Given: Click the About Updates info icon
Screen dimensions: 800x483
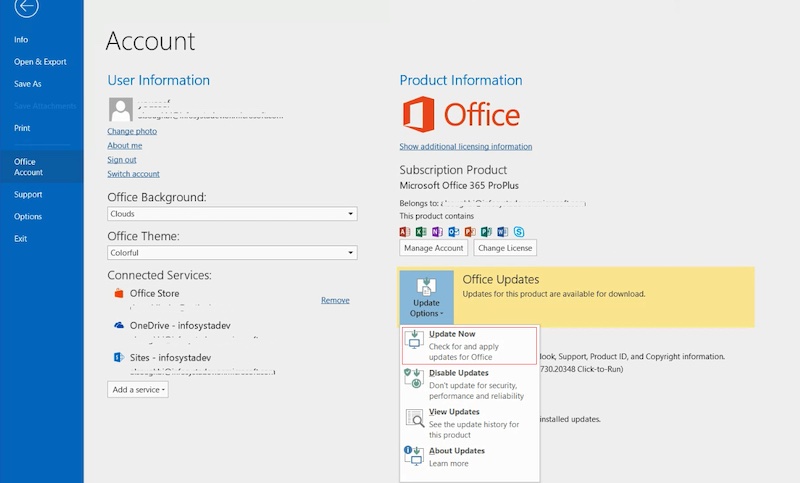Looking at the screenshot, I should 414,455.
